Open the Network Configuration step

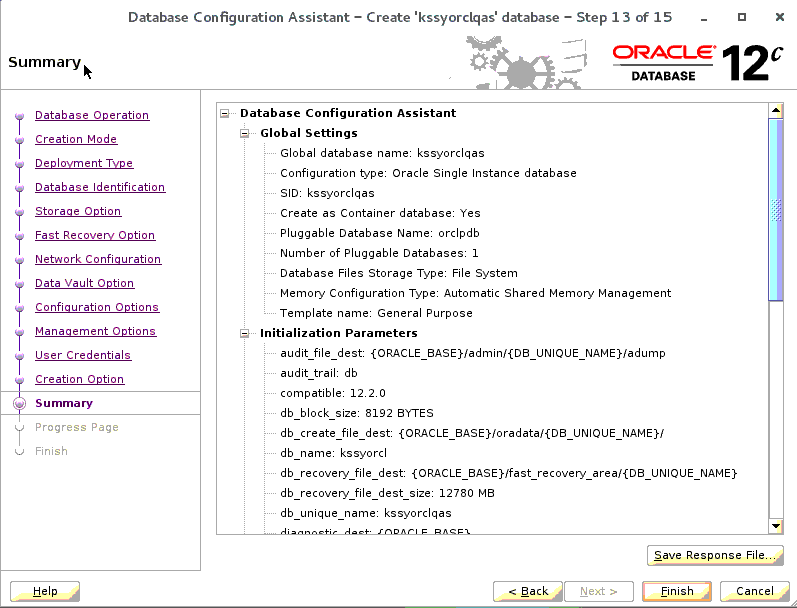[97, 259]
